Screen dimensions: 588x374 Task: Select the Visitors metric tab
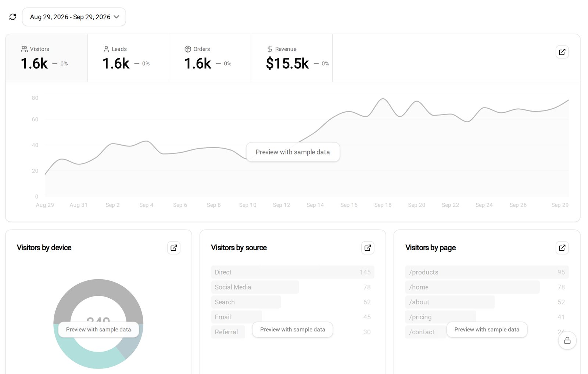pos(46,58)
